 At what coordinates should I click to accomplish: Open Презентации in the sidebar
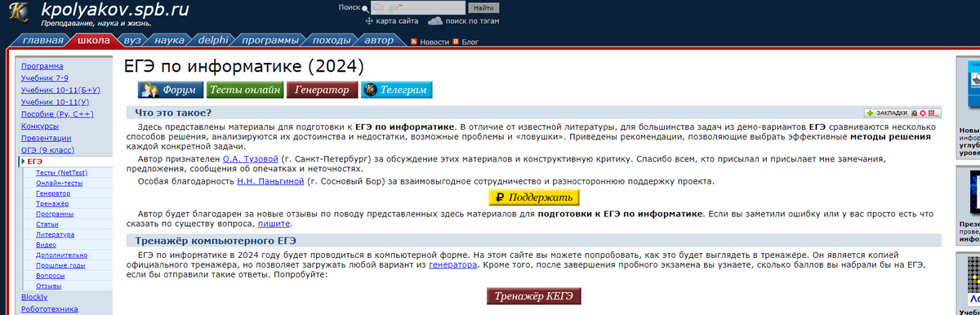click(x=46, y=138)
